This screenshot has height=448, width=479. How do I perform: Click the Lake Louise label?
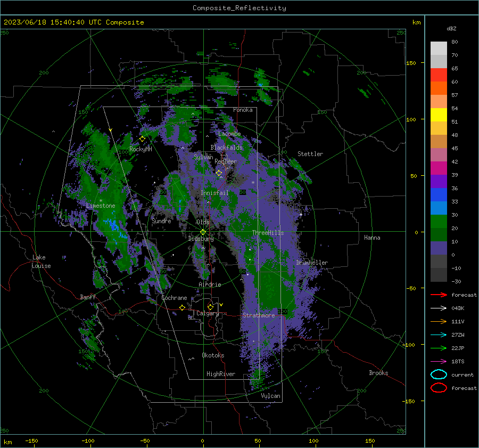[41, 262]
